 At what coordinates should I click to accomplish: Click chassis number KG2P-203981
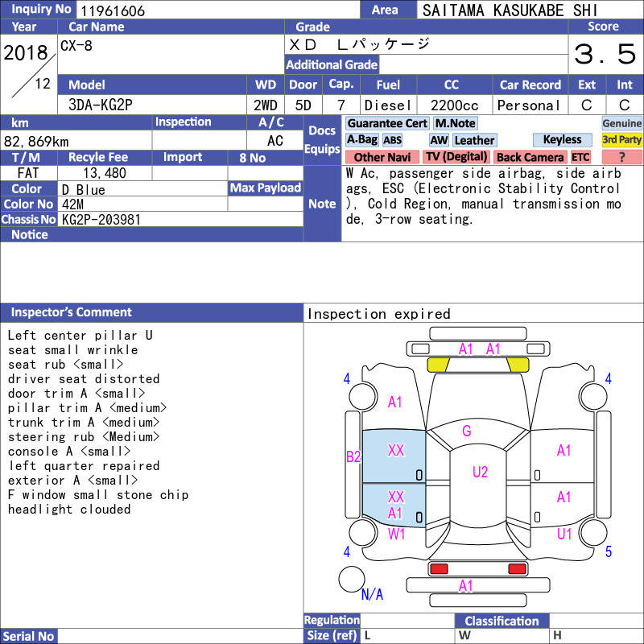coord(101,220)
